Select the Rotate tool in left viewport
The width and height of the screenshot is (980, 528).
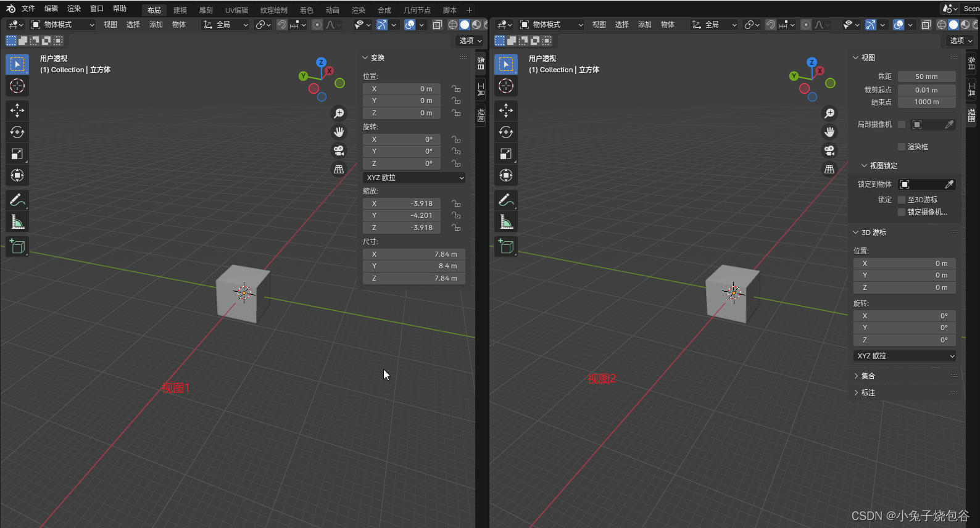(17, 132)
